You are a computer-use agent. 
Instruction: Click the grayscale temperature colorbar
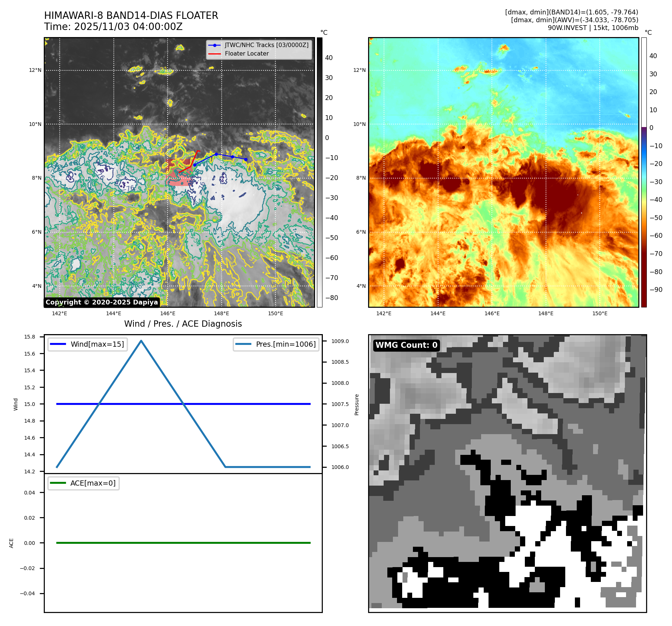pyautogui.click(x=320, y=172)
